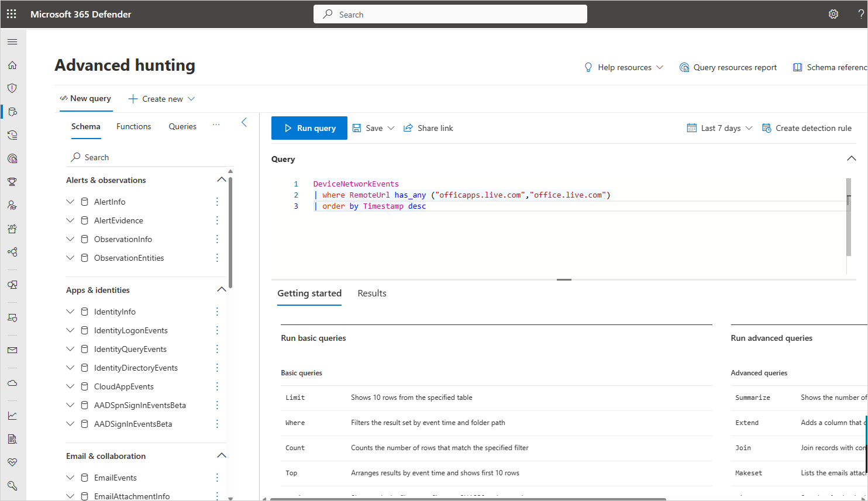Open Help resources dropdown
This screenshot has height=501, width=868.
tap(624, 67)
